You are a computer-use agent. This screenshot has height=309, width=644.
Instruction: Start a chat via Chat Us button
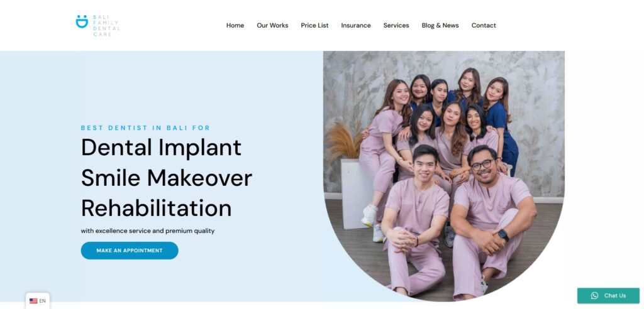[608, 295]
